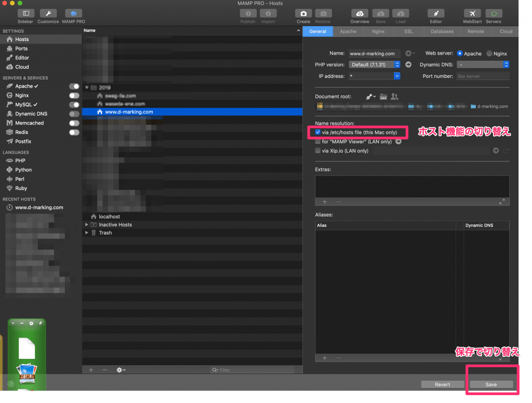Click the Import toolbar icon

click(268, 14)
